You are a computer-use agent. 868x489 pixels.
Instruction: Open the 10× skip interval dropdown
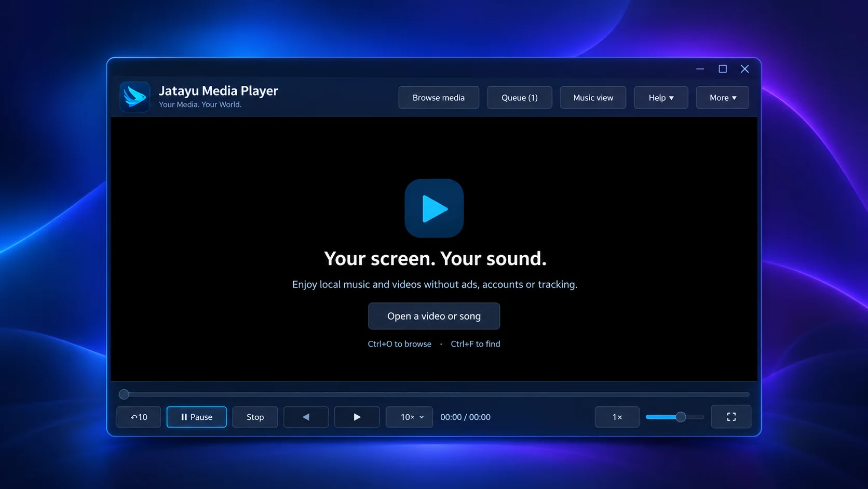409,417
